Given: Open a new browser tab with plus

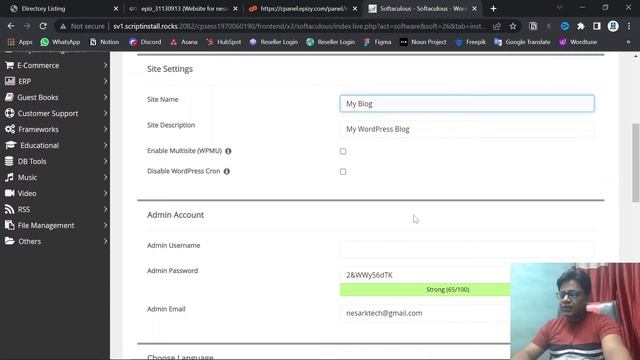Looking at the screenshot, I should click(493, 9).
